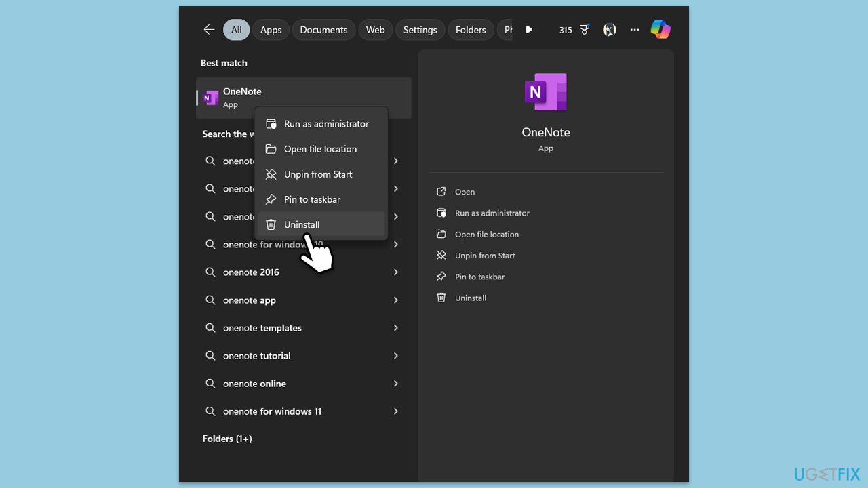Screen dimensions: 868x488
Task: Click the large OneNote logo in preview pane
Action: 546,92
